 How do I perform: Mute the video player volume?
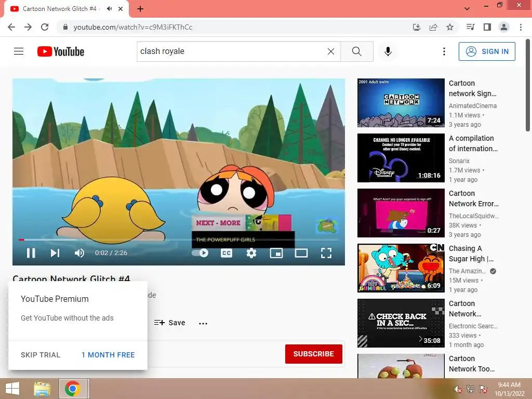[79, 253]
